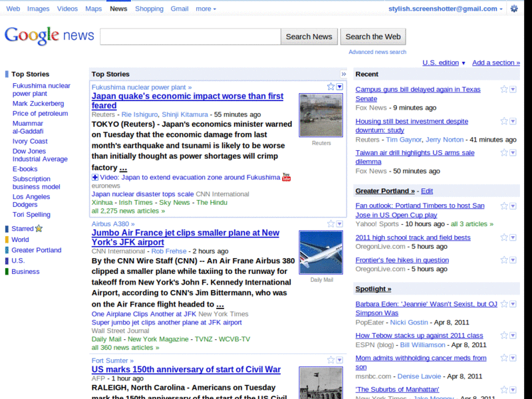Screen dimensions: 532x399
Task: Open Fukushima nuclear power plant sidebar topic
Action: pyautogui.click(x=41, y=90)
